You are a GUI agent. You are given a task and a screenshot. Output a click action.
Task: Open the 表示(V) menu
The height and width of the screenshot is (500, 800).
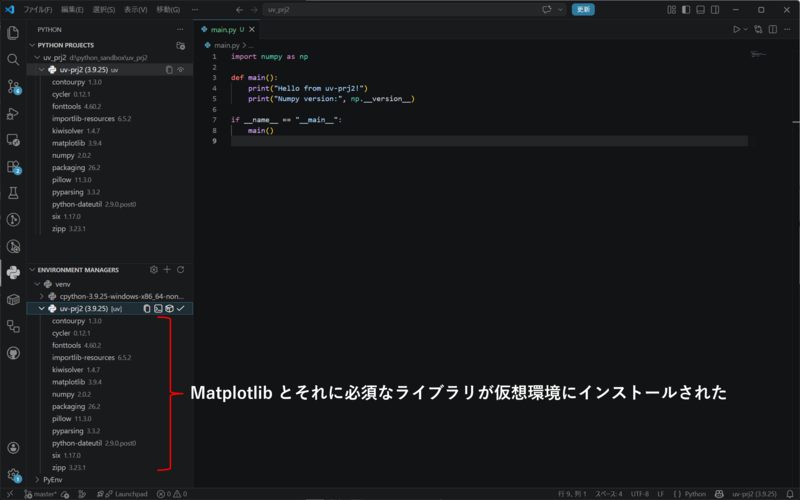pos(136,10)
